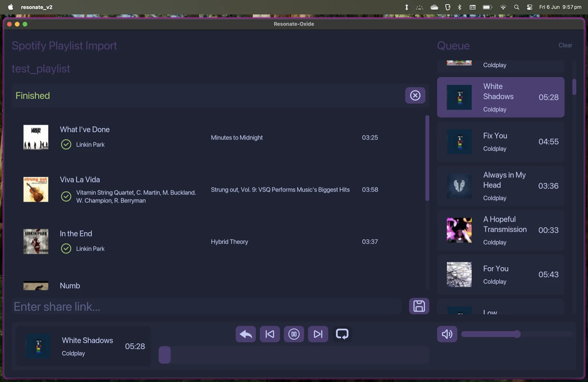Pause the current song
Image resolution: width=588 pixels, height=382 pixels.
coord(294,334)
